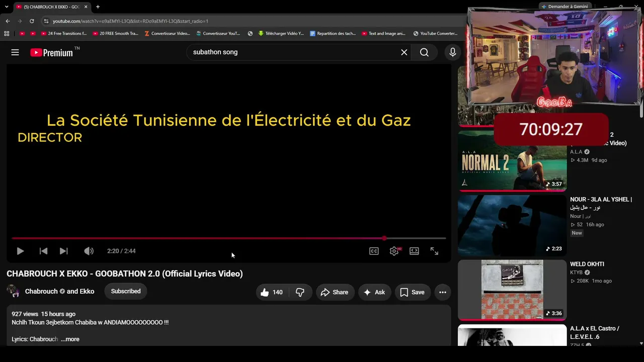Open the video settings gear

(394, 251)
